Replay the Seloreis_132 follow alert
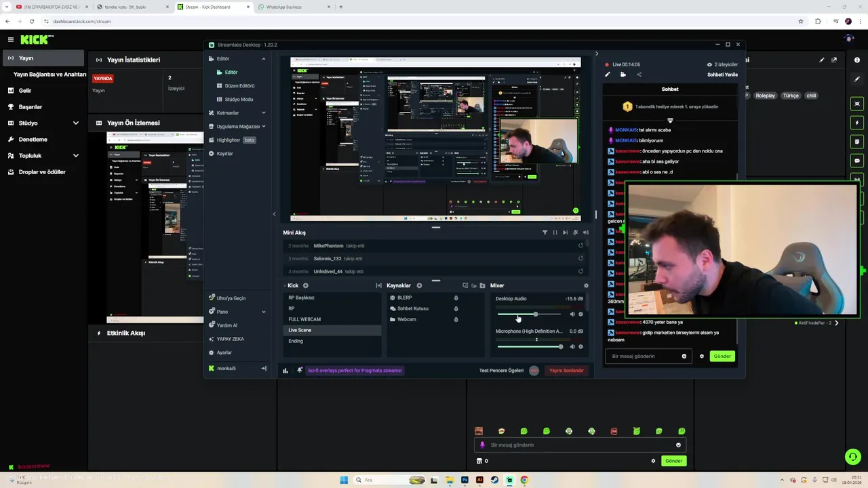Viewport: 868px width, 488px height. (x=580, y=258)
